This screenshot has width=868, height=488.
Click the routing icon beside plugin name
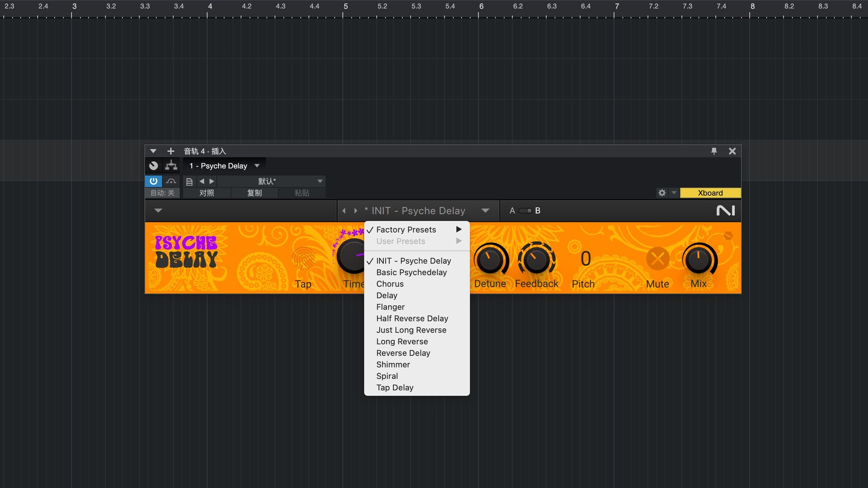(x=171, y=165)
